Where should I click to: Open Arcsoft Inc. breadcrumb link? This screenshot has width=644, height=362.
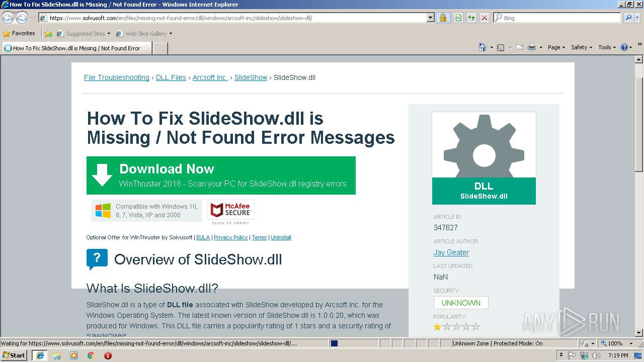pyautogui.click(x=210, y=77)
